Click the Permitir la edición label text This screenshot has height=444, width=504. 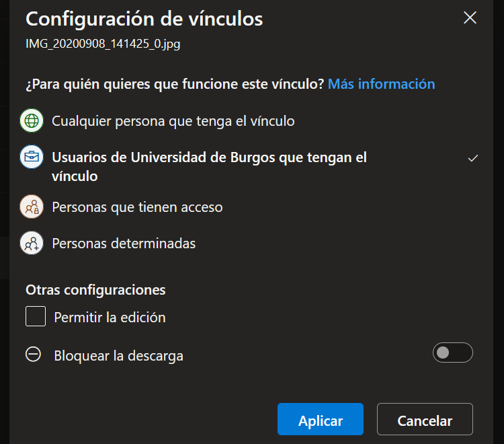[110, 318]
